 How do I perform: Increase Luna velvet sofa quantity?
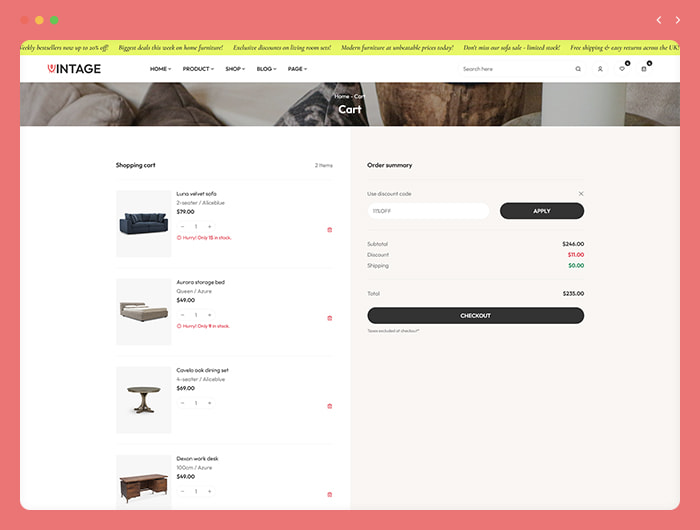click(x=210, y=227)
